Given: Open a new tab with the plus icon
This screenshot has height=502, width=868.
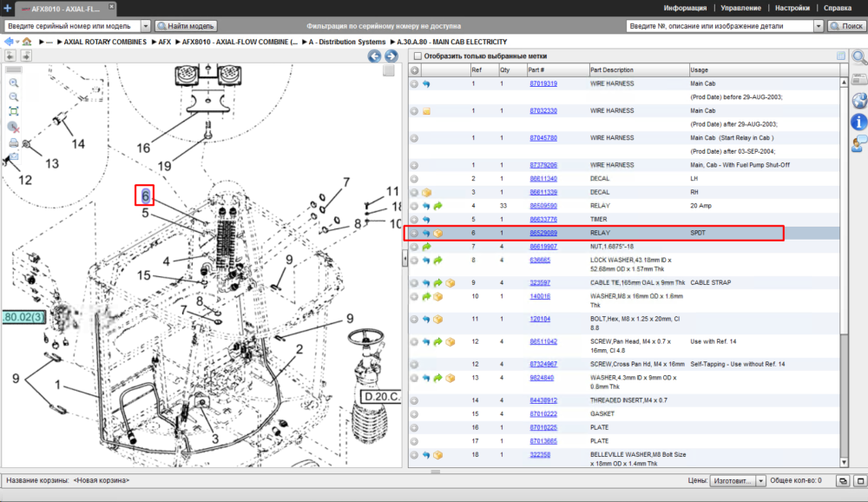Looking at the screenshot, I should click(x=7, y=9).
